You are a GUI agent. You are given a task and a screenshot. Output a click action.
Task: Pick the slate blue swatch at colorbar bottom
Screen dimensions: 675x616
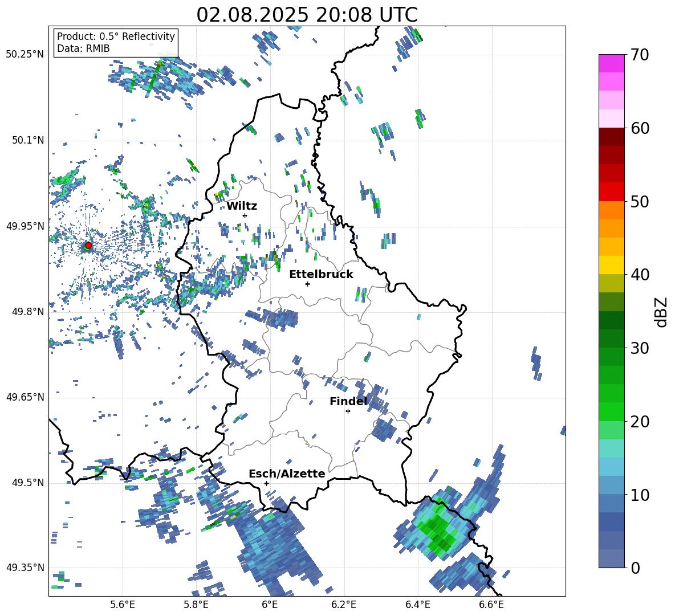click(612, 558)
